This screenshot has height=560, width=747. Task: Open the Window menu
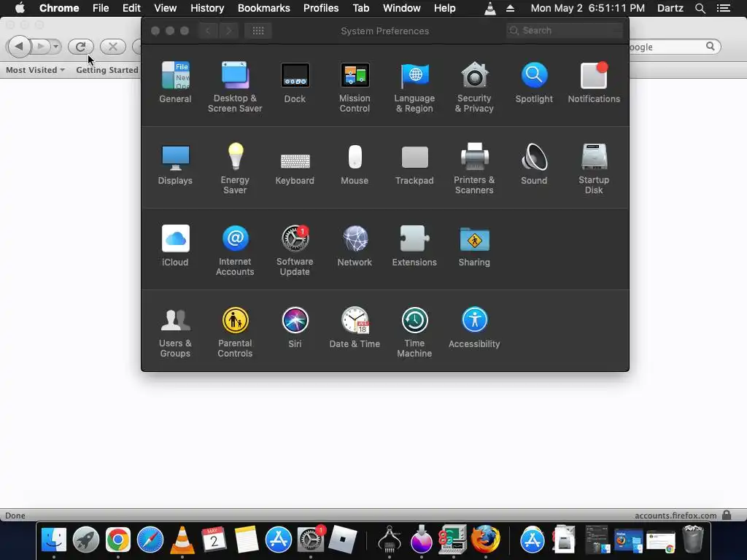[402, 8]
